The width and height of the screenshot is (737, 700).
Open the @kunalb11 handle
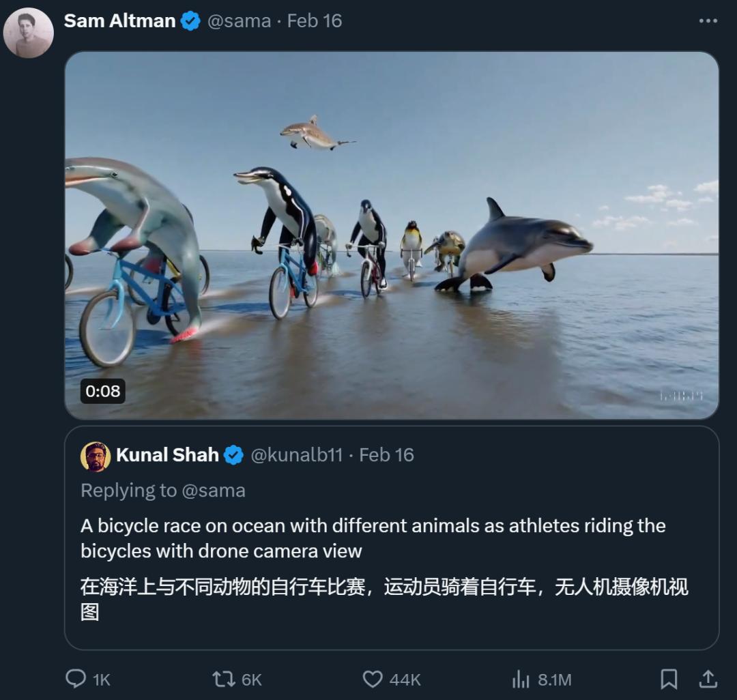(x=297, y=455)
